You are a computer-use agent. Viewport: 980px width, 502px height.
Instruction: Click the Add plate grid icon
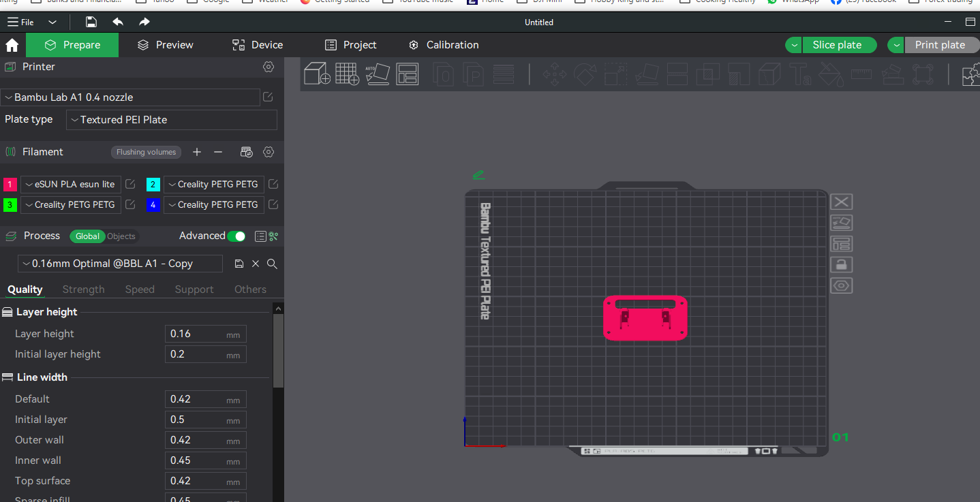click(347, 74)
